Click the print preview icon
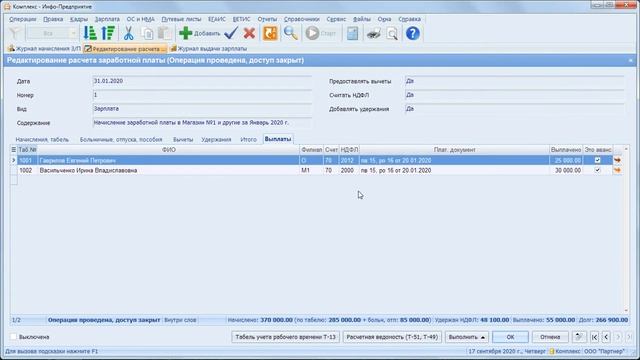 pyautogui.click(x=392, y=34)
